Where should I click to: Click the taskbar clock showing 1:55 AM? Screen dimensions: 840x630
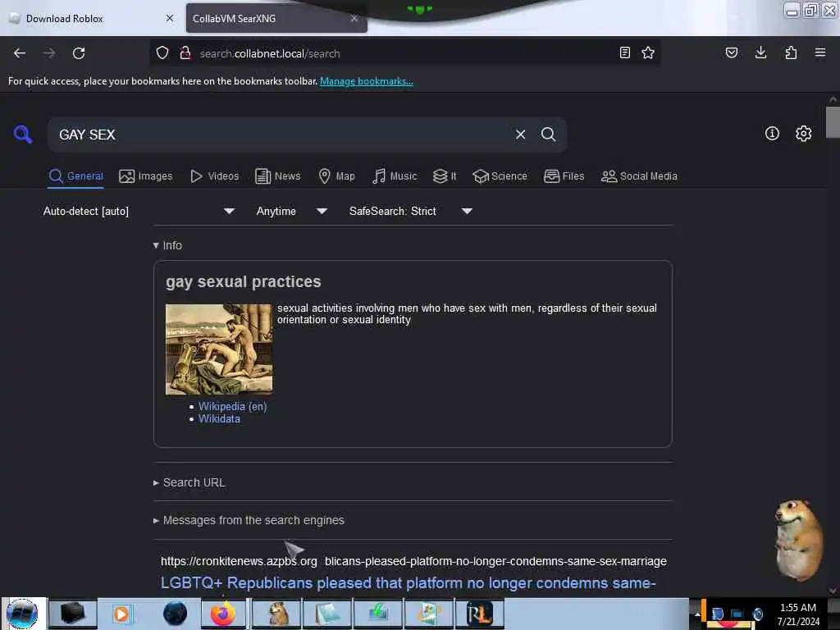pos(798,614)
